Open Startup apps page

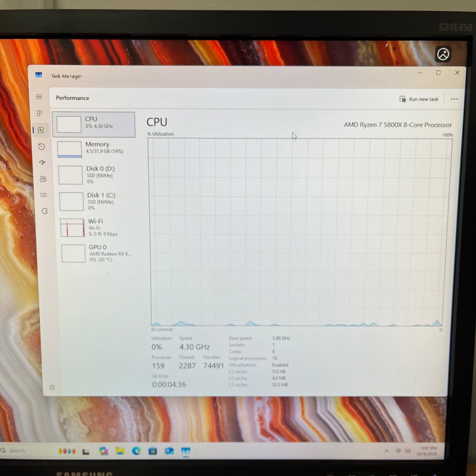[42, 163]
